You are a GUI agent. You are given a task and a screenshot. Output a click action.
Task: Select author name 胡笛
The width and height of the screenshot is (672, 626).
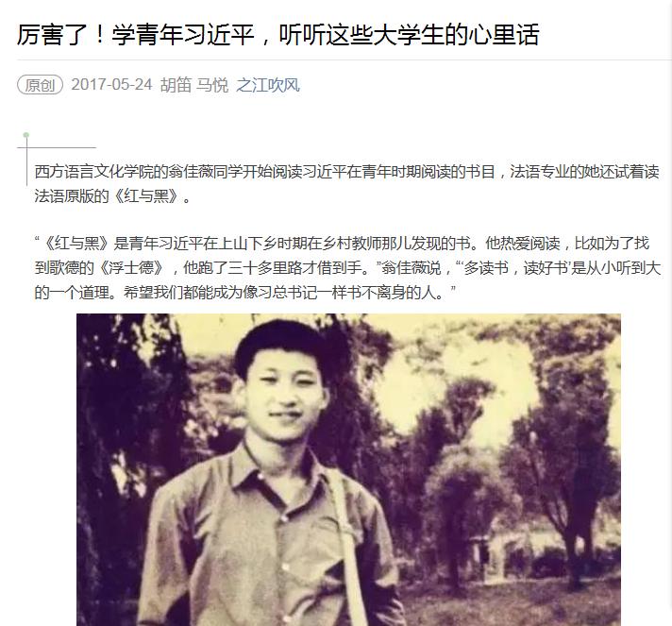coord(176,85)
